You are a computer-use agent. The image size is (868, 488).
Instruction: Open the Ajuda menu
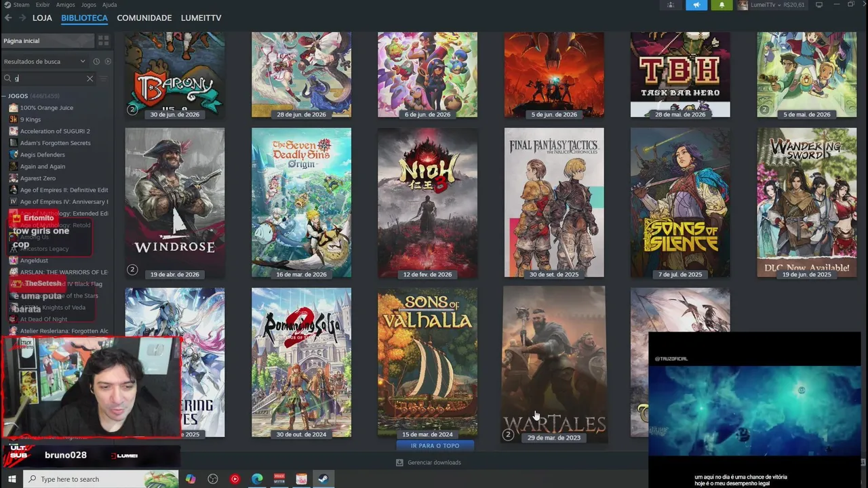[109, 5]
